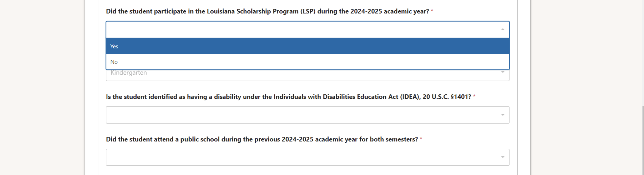The image size is (644, 175).
Task: Open the IDEA disability dropdown field
Action: coord(300,115)
